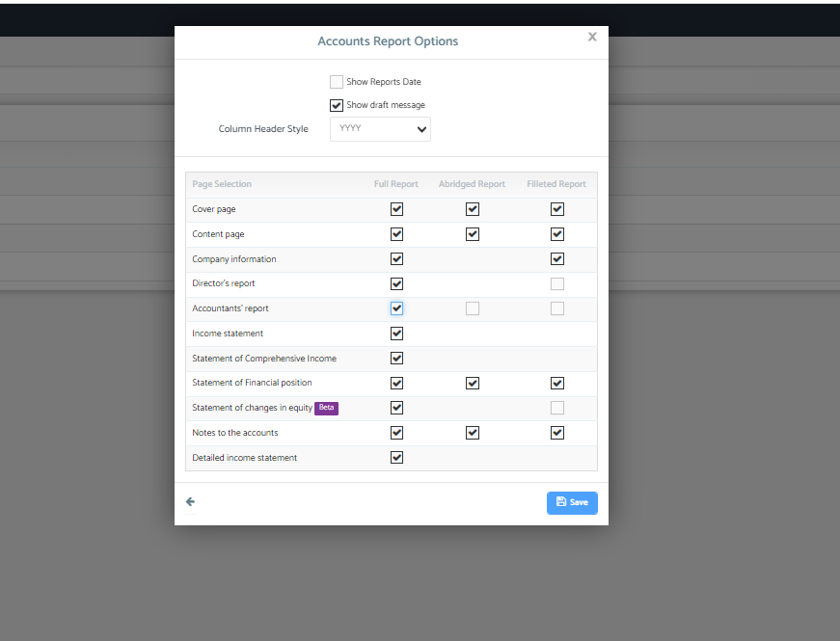Toggle Statement of Financial position Abridged Report

point(472,384)
